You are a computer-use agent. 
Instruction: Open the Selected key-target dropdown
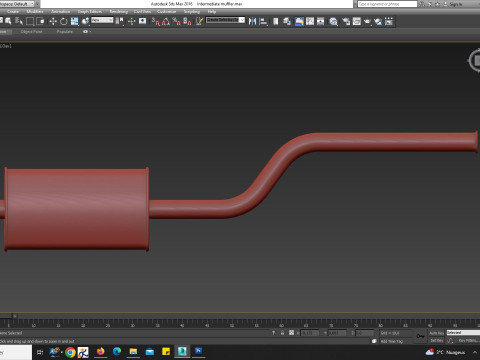click(x=463, y=333)
